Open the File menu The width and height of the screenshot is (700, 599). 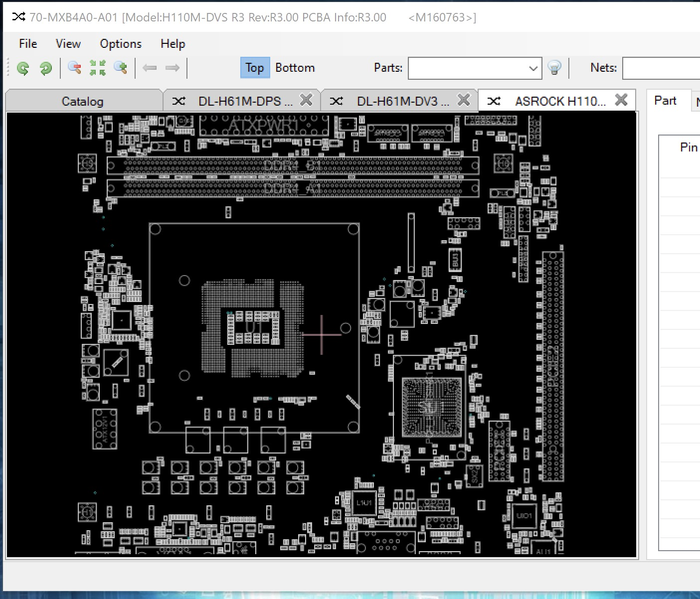pyautogui.click(x=28, y=44)
